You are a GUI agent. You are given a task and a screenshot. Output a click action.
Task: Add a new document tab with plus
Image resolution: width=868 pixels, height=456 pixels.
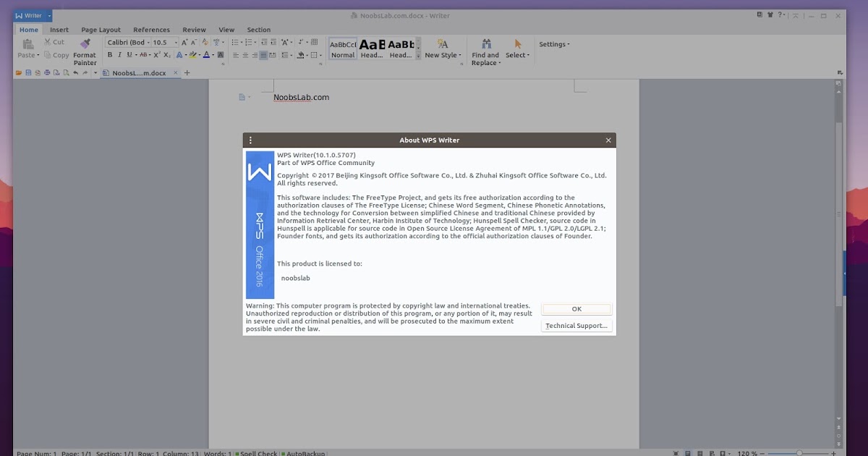[x=187, y=73]
